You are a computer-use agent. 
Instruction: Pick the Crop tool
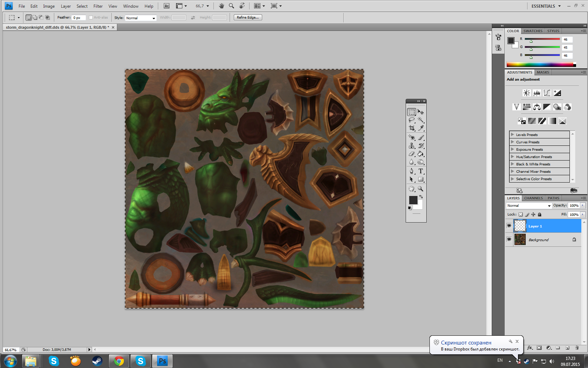412,128
